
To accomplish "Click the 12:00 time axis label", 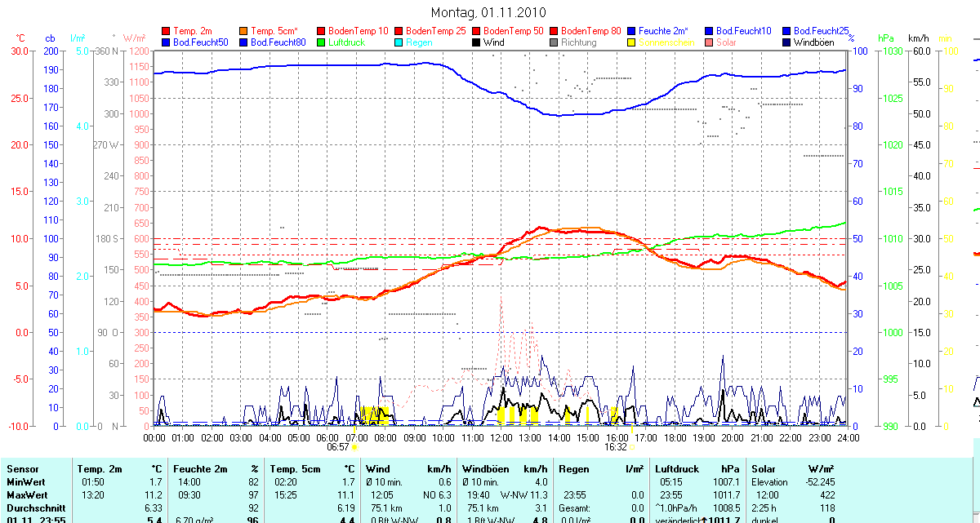I will (x=501, y=438).
